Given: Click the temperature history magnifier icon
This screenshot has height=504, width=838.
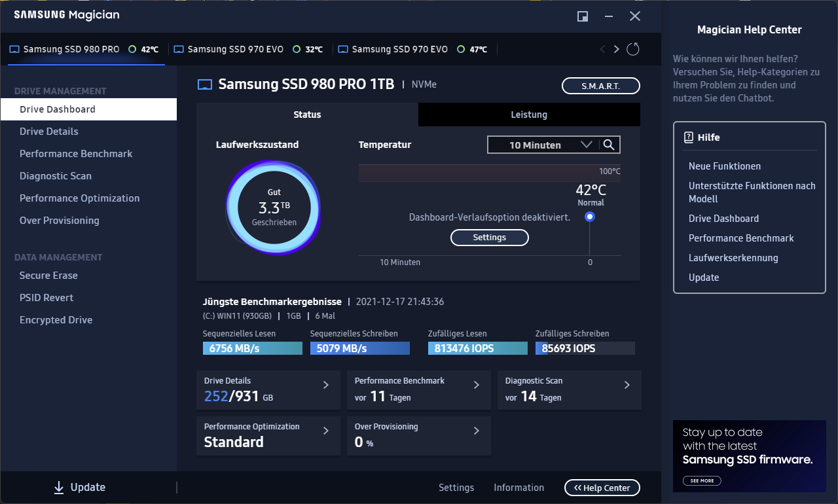Looking at the screenshot, I should click(x=610, y=145).
